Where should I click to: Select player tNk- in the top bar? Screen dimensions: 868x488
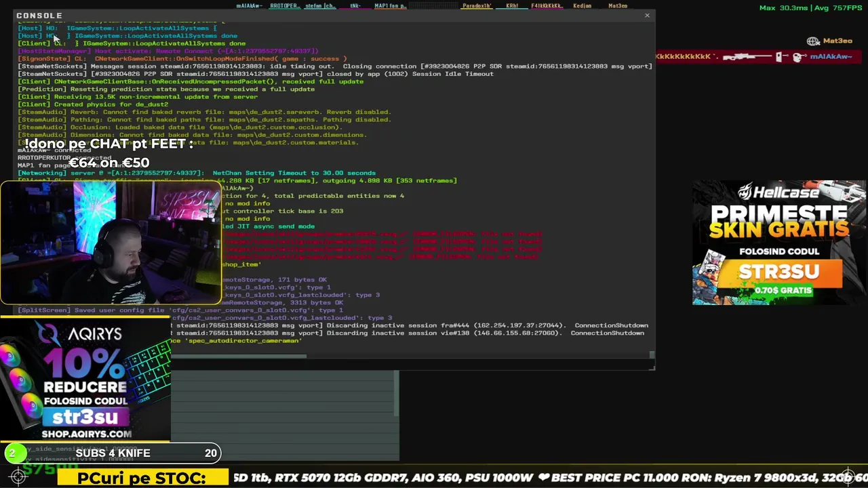tap(355, 5)
